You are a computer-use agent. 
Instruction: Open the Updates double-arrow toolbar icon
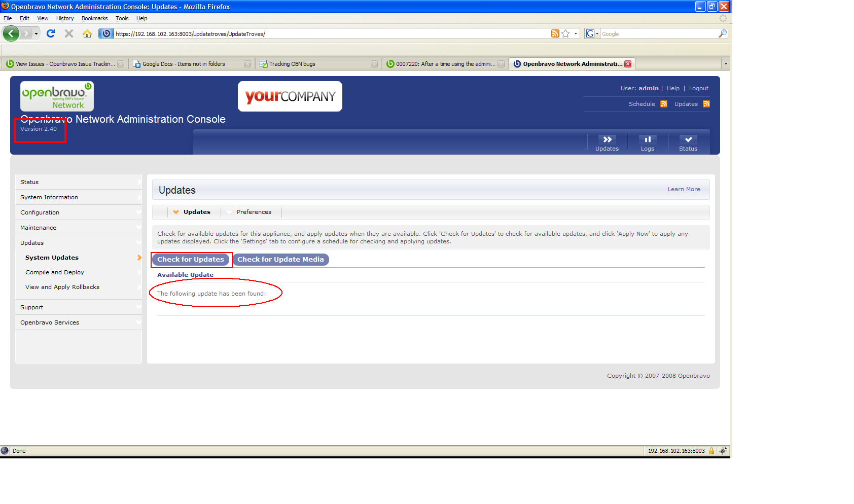(x=607, y=139)
